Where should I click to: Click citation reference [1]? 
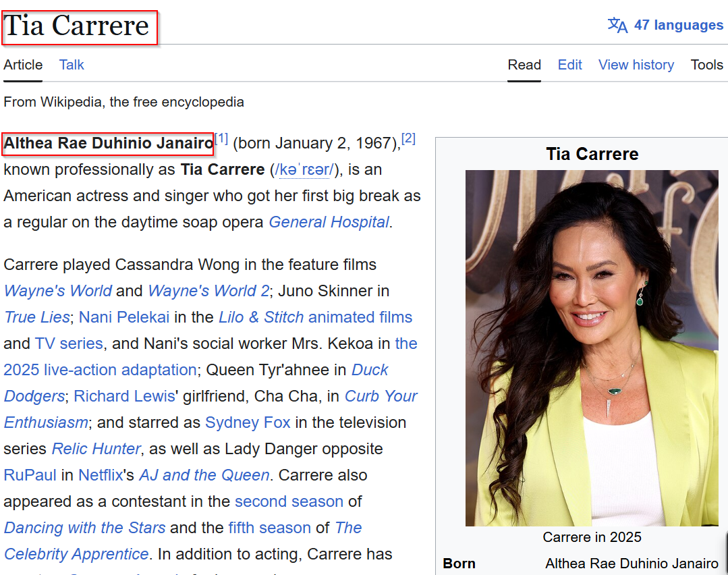coord(221,139)
